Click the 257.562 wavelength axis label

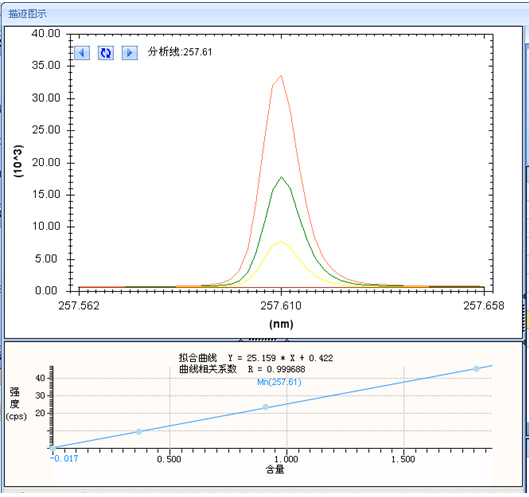pos(79,306)
